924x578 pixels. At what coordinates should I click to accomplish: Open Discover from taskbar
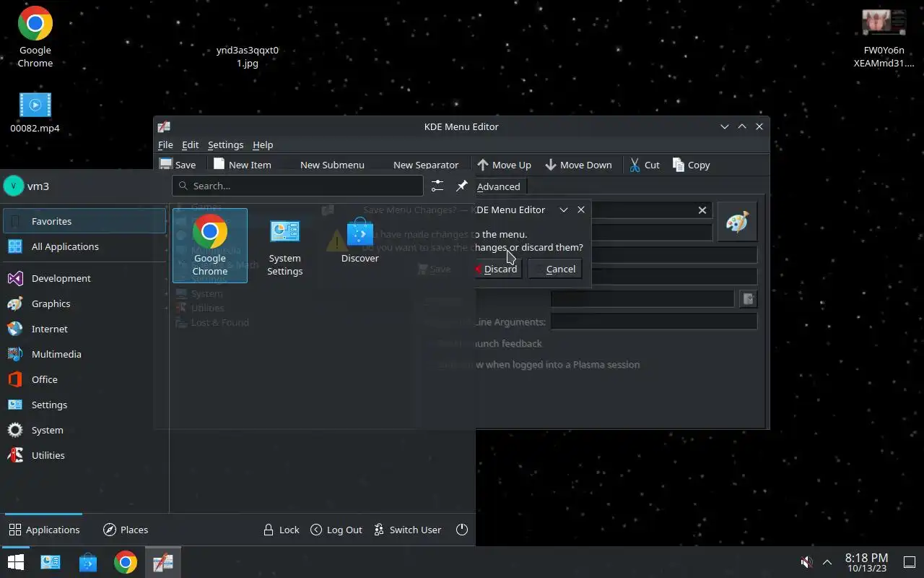tap(88, 562)
